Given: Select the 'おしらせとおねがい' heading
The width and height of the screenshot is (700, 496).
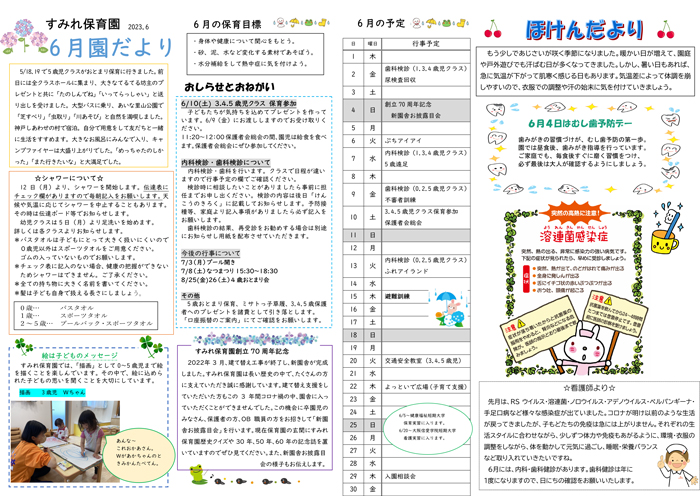Looking at the screenshot, I should (x=229, y=87).
